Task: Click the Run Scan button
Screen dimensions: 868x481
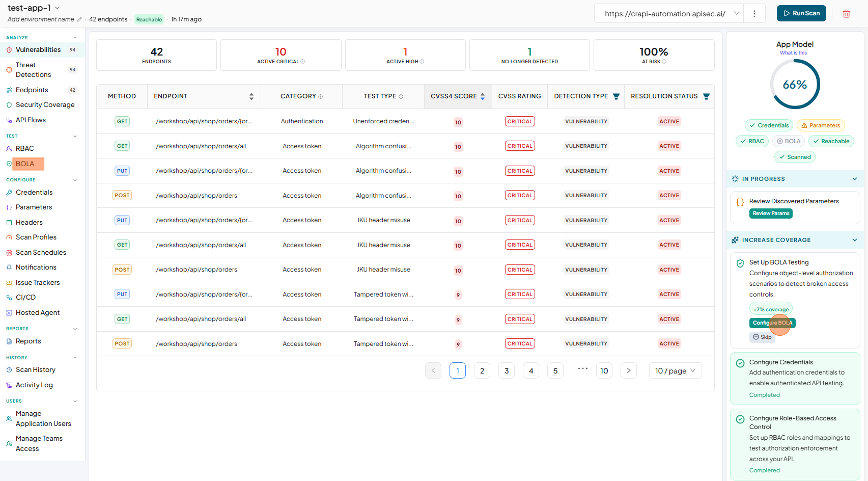Action: pos(801,13)
